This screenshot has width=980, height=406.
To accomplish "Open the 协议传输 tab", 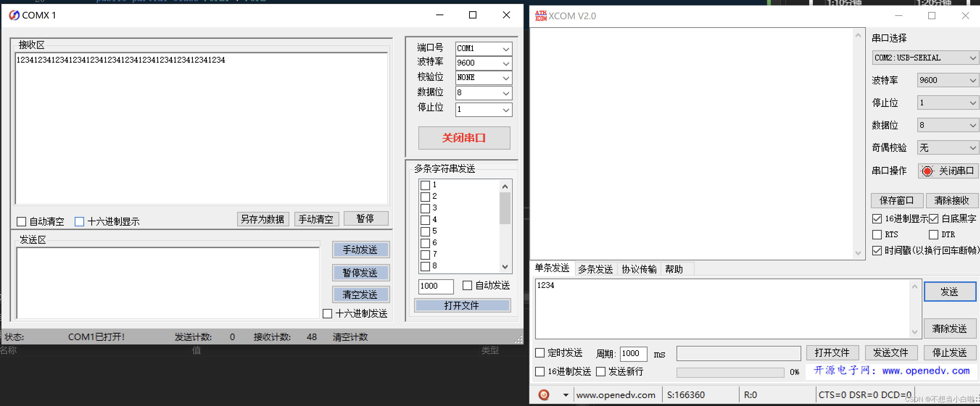I will click(639, 269).
